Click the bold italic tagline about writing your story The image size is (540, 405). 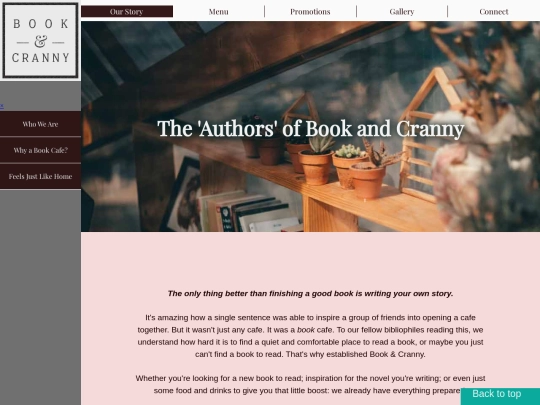(x=310, y=293)
